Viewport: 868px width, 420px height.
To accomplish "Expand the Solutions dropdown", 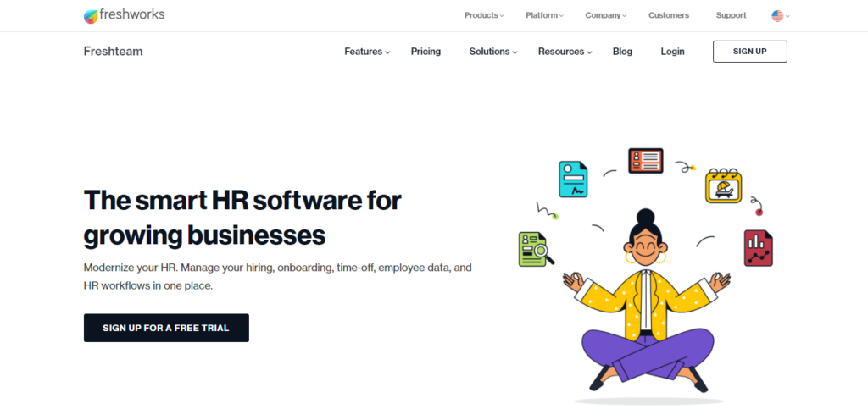I will [493, 52].
